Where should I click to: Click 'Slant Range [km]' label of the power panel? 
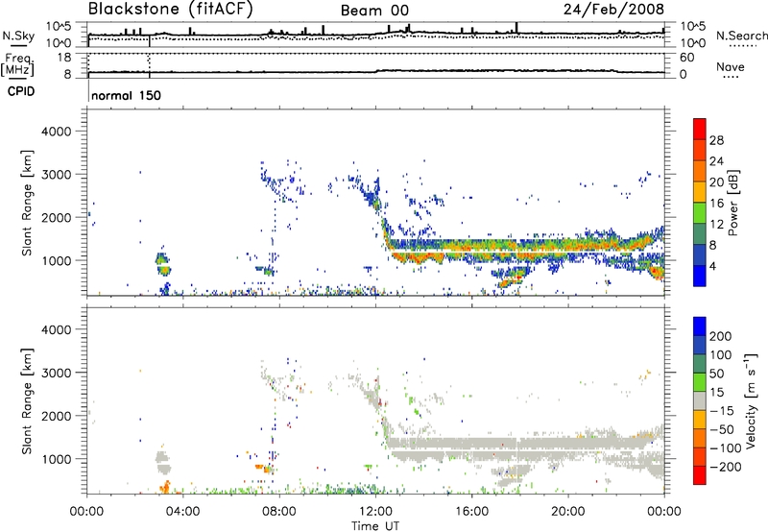pos(27,203)
